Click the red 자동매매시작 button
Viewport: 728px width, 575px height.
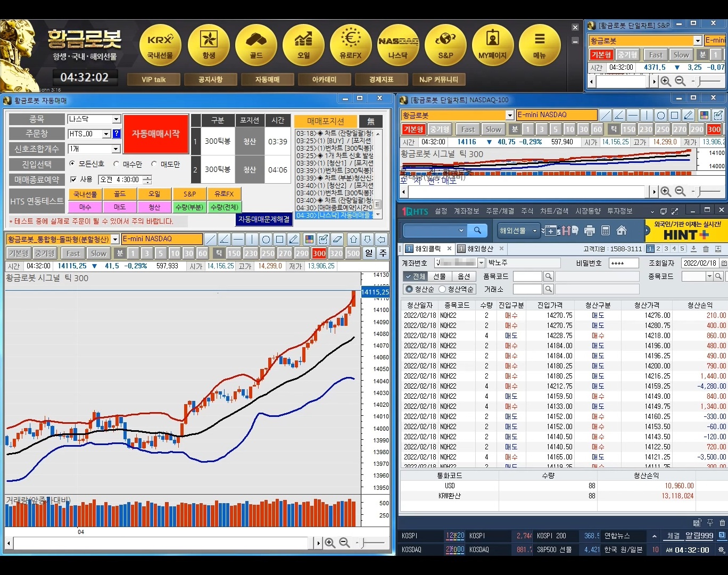click(x=156, y=134)
